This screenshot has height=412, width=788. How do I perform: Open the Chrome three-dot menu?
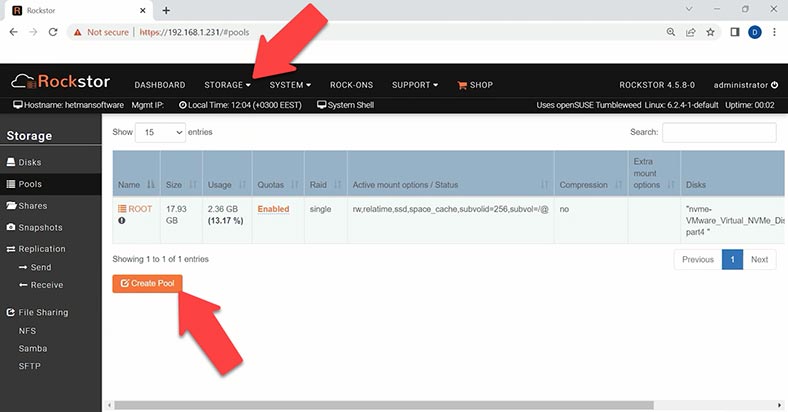(774, 32)
